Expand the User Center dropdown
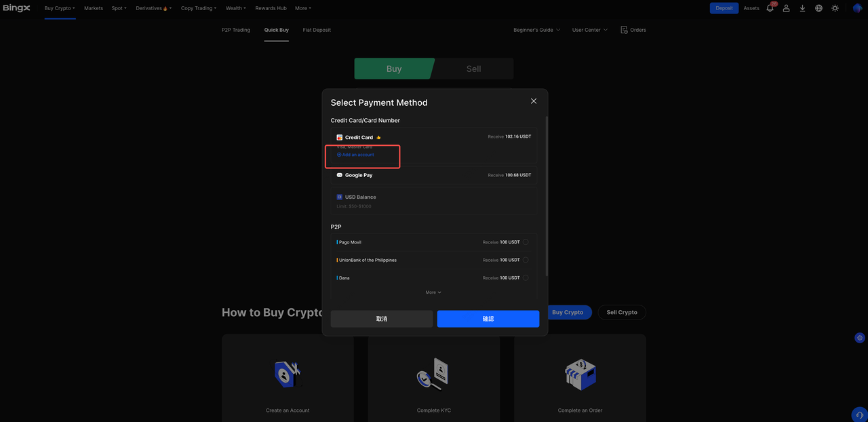 click(x=589, y=30)
